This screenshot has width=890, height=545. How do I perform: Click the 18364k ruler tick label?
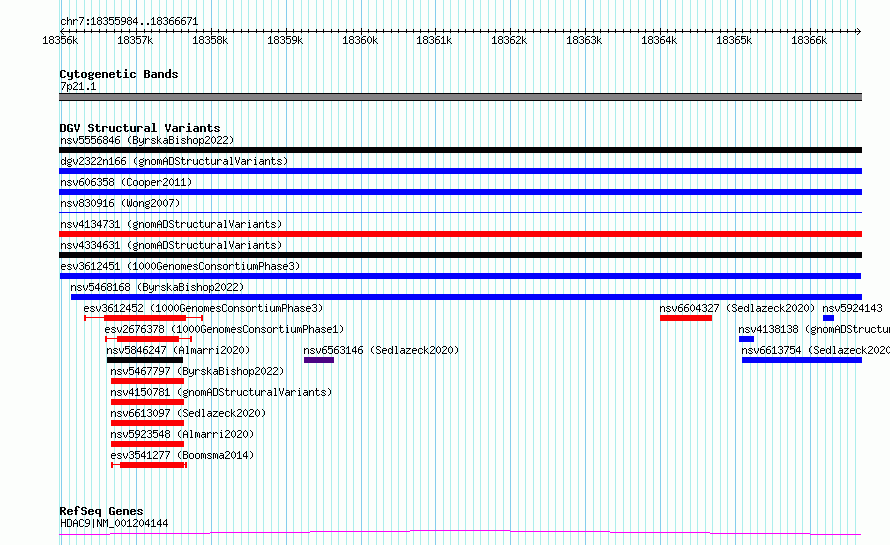[659, 40]
